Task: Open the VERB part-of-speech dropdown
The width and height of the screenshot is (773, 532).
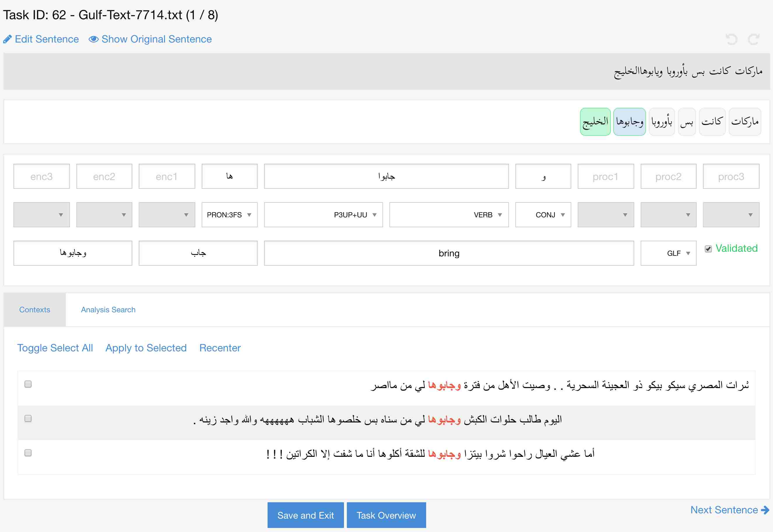Action: [449, 215]
